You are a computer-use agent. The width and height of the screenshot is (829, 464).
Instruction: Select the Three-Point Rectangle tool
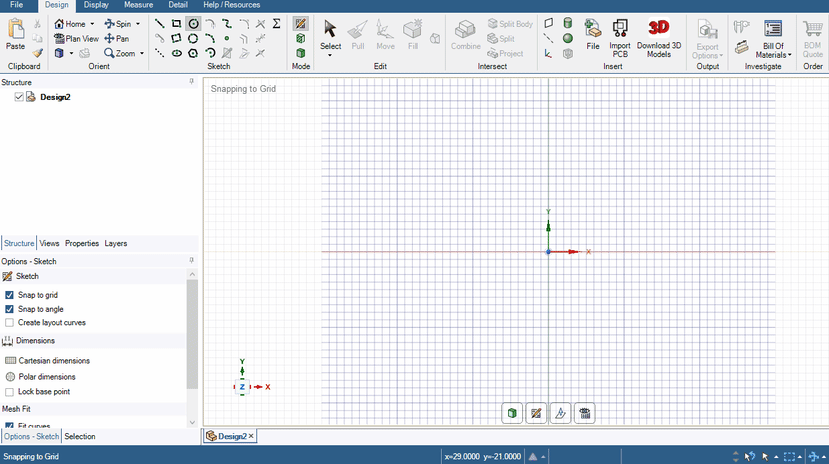176,39
